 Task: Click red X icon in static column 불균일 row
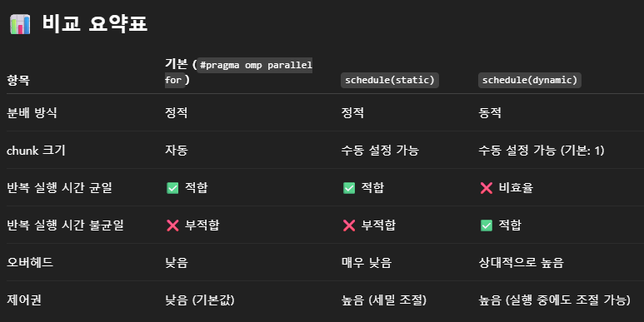(x=349, y=225)
